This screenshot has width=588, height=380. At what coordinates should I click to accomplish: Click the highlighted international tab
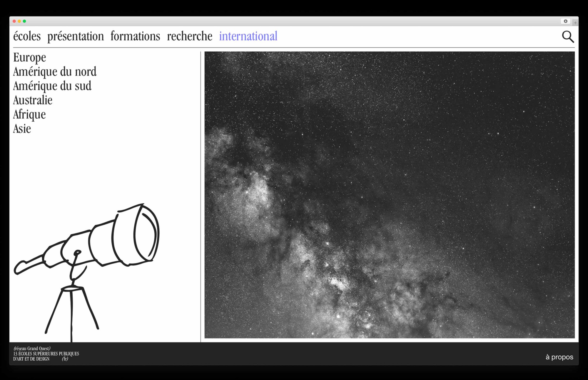tap(248, 36)
